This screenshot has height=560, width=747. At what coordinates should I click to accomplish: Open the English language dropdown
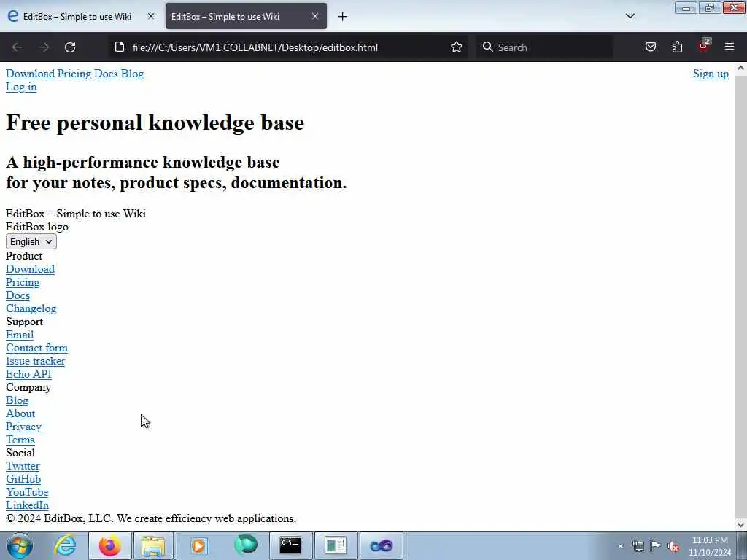click(x=31, y=241)
